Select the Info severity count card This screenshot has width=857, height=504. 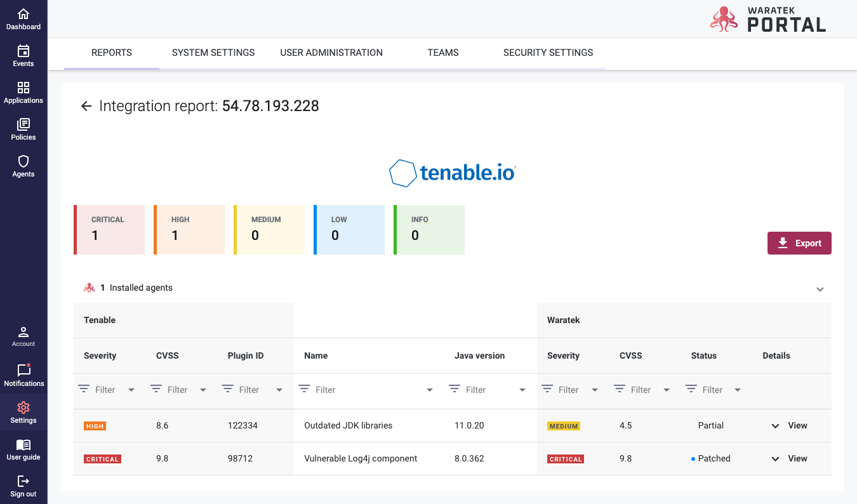pyautogui.click(x=429, y=230)
